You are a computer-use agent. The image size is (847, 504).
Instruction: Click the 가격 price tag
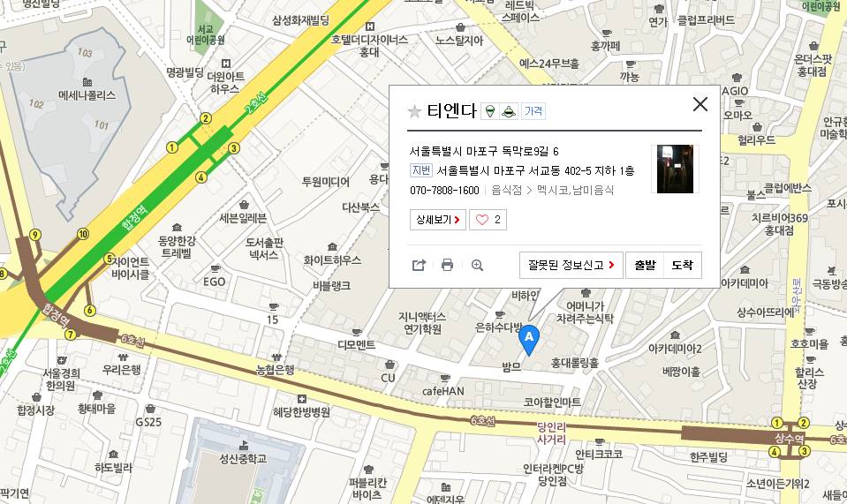[x=533, y=111]
